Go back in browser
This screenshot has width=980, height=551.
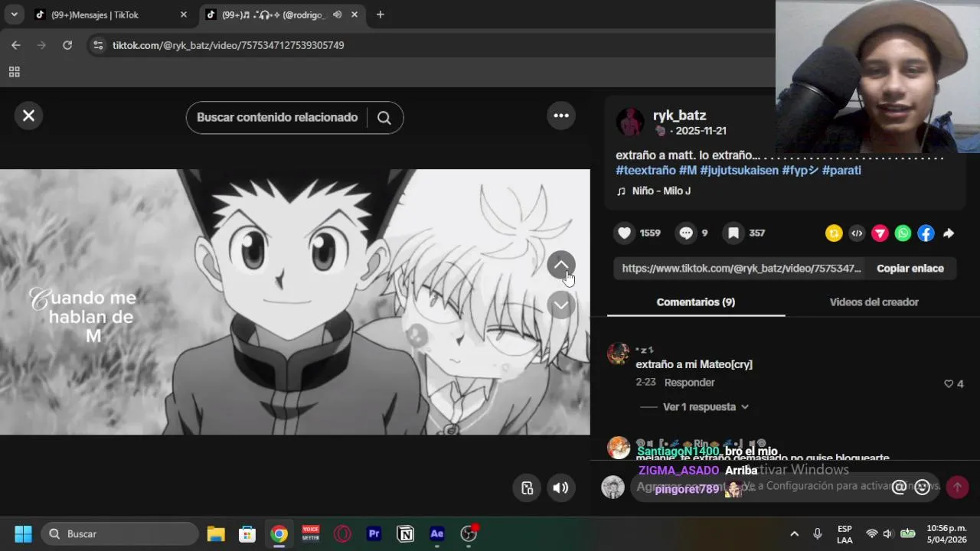[16, 45]
